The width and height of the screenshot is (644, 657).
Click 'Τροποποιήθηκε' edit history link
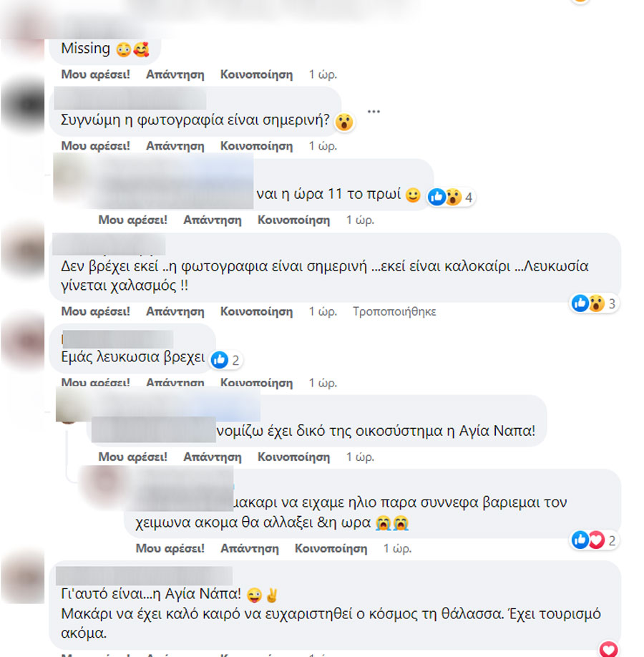[394, 312]
